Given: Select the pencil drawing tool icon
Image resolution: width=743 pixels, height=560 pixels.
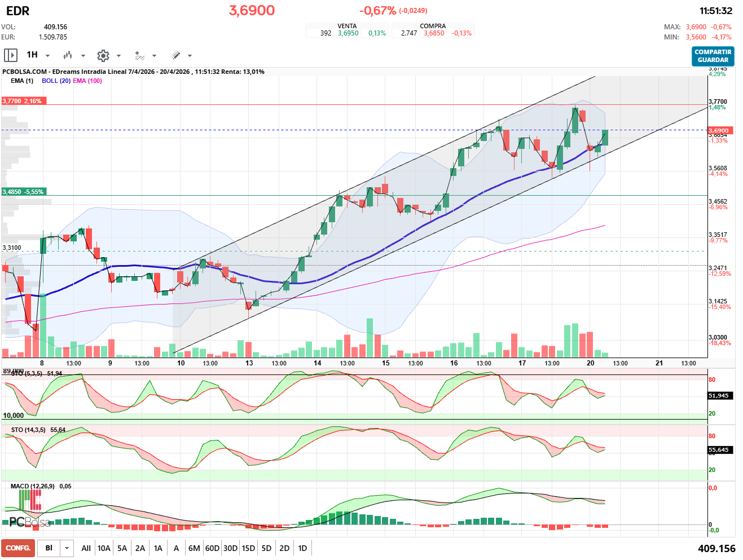Looking at the screenshot, I should tap(175, 55).
